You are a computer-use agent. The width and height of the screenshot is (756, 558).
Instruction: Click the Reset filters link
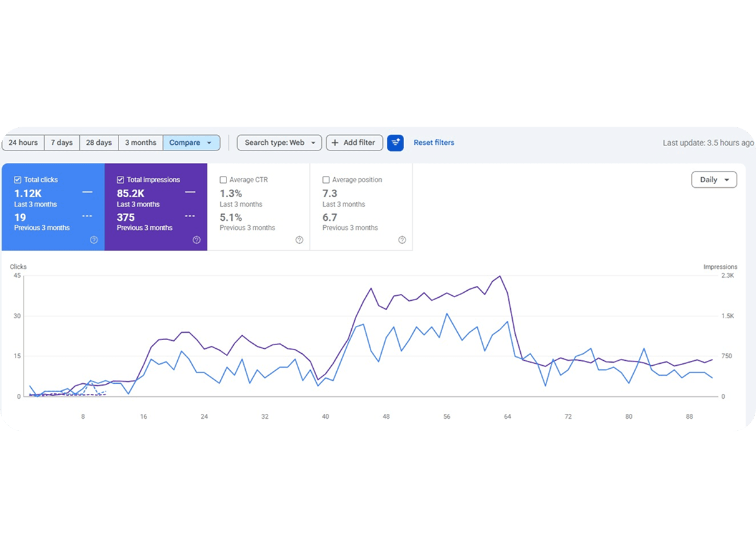coord(434,143)
